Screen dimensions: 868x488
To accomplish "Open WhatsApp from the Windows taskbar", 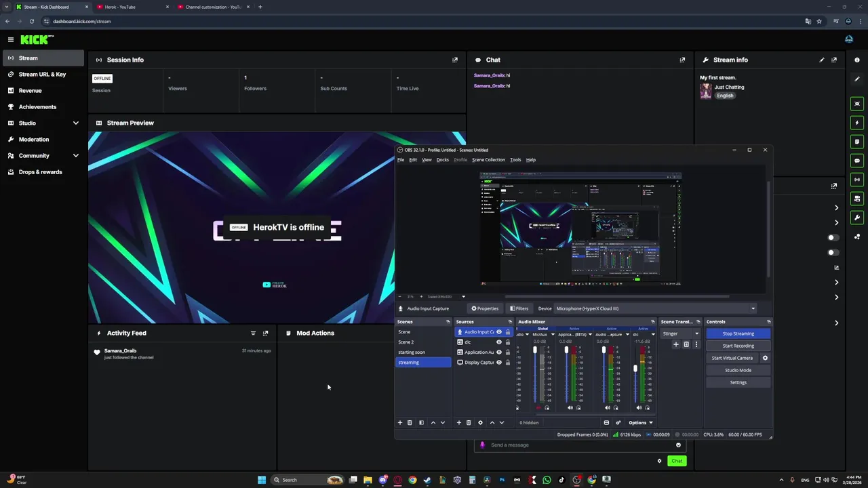I will (x=547, y=480).
